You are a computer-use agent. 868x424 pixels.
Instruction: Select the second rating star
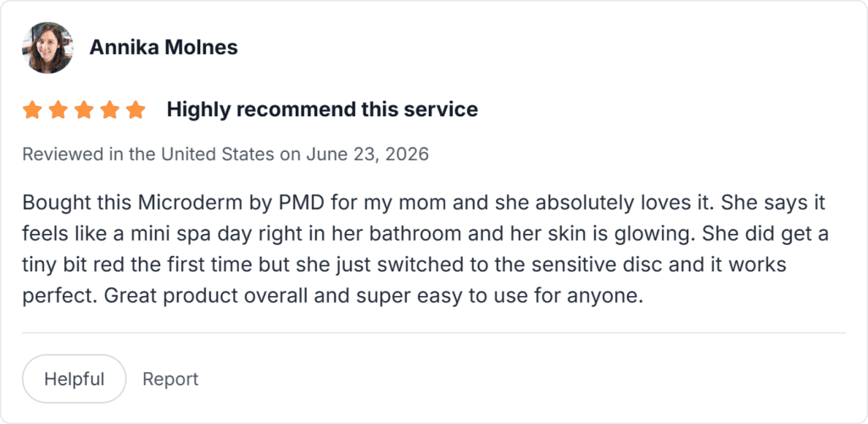tap(58, 109)
